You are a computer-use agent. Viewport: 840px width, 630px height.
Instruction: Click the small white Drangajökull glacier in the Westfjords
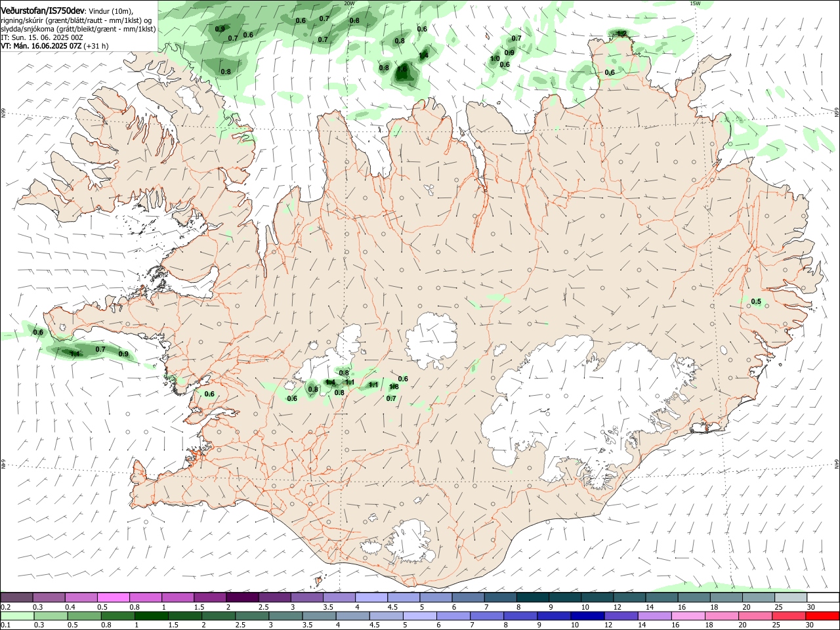pos(191,98)
